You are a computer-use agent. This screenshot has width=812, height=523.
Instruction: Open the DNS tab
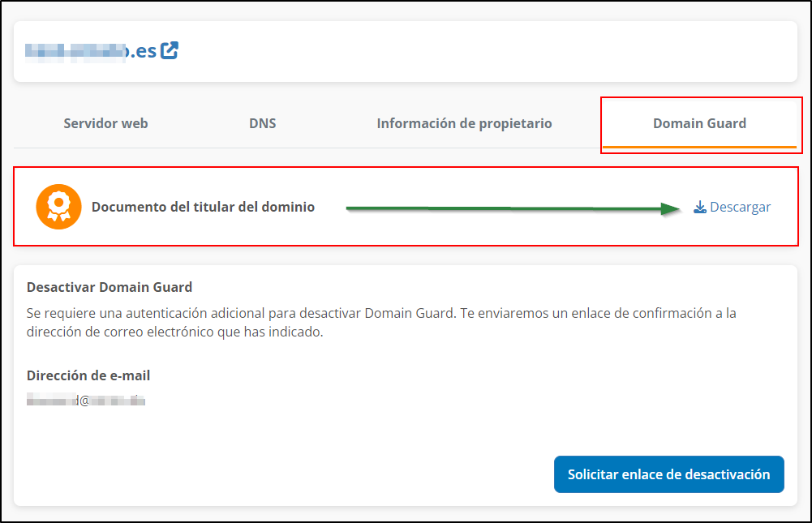click(x=262, y=123)
